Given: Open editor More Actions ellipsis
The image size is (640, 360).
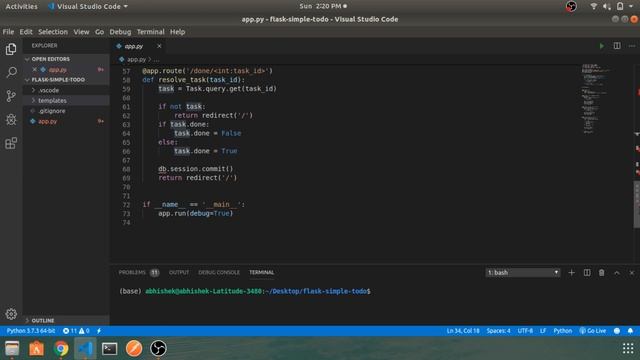Looking at the screenshot, I should tap(632, 46).
